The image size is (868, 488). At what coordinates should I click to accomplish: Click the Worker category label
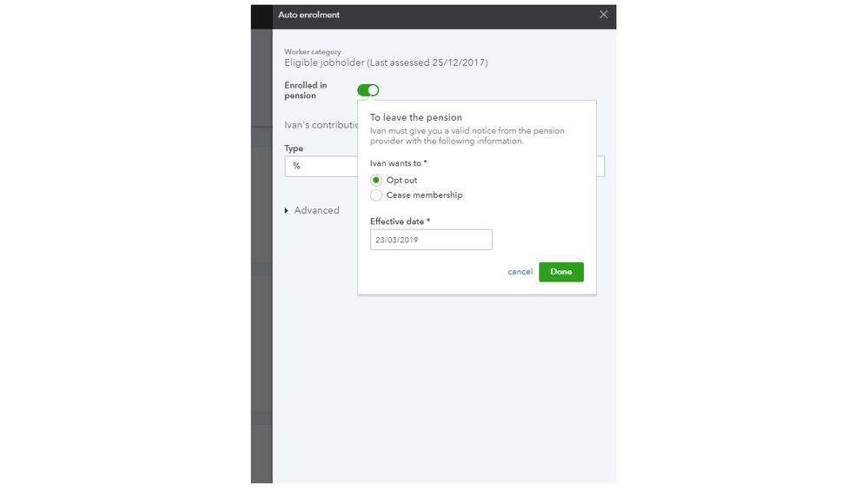313,52
